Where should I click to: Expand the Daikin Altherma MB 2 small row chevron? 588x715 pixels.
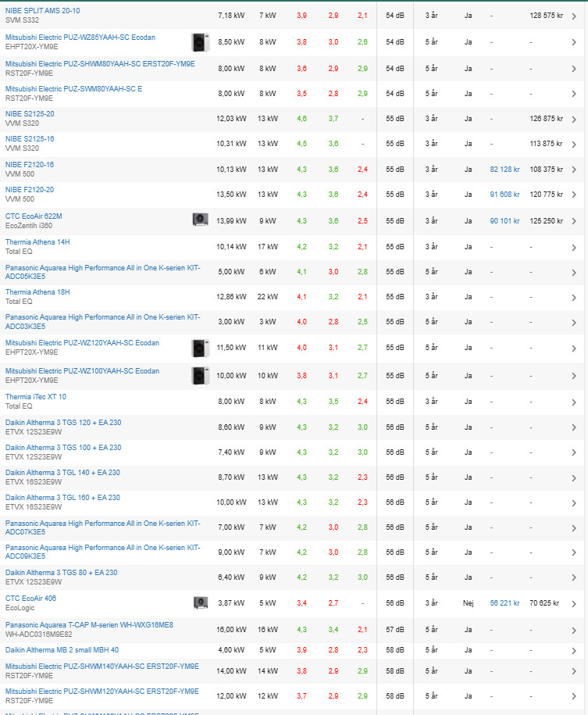coord(573,650)
